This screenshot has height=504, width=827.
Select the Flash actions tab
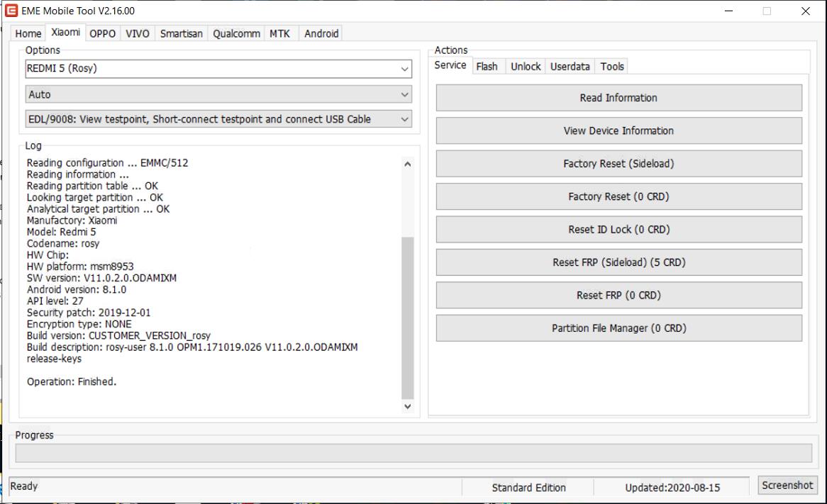point(487,66)
